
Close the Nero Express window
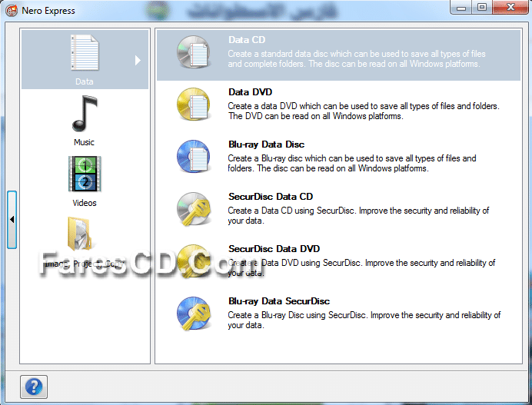(x=510, y=8)
